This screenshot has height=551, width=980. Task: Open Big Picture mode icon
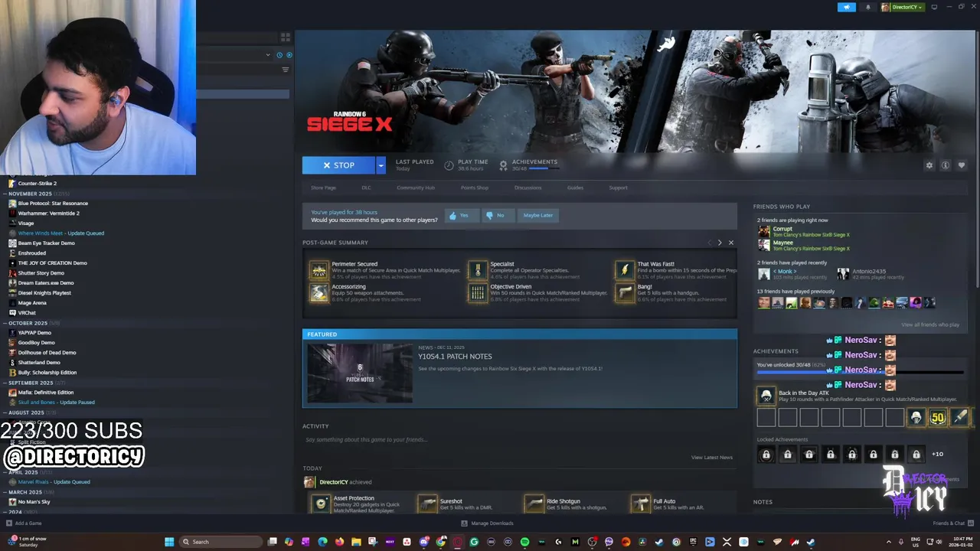pos(934,7)
